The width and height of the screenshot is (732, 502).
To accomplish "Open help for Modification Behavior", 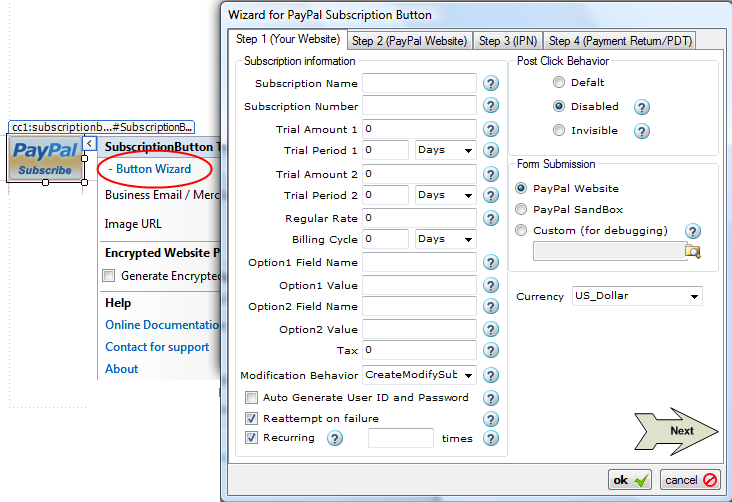I will pyautogui.click(x=491, y=375).
